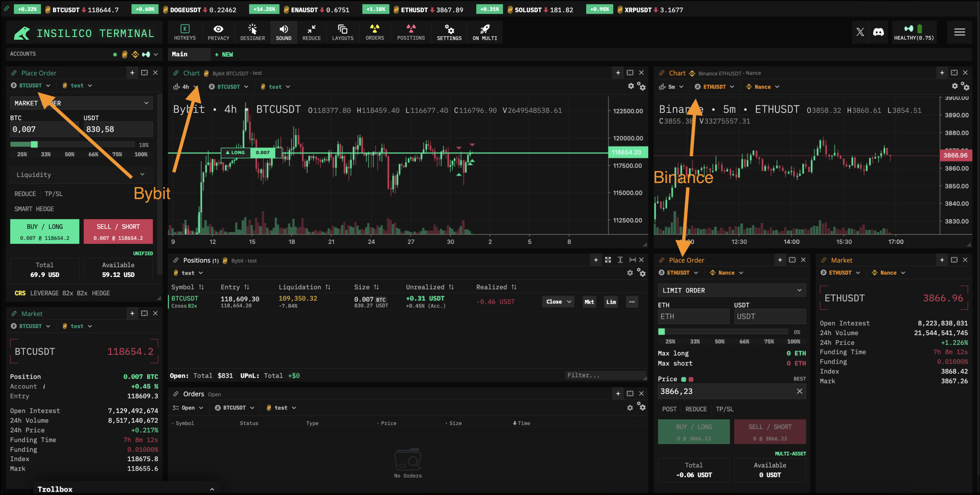Add a new tab with NEW
Screen dimensions: 980x495
224,55
